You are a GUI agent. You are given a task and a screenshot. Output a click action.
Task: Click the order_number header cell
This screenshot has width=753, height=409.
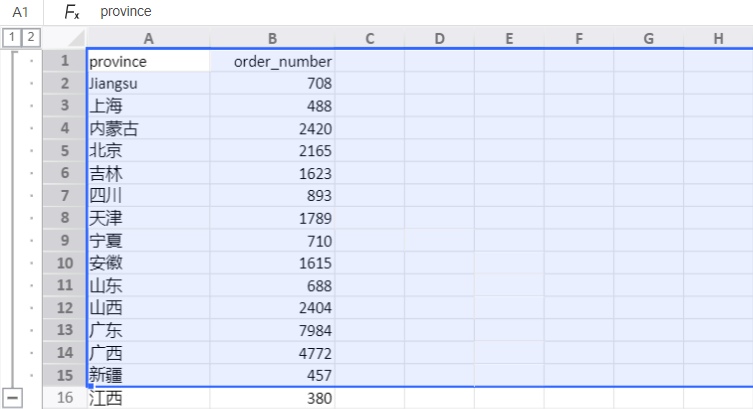click(272, 61)
